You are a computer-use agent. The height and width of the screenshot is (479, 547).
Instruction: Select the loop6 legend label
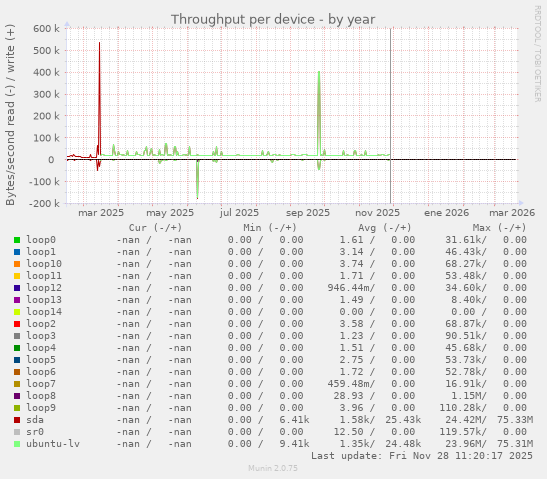point(41,372)
